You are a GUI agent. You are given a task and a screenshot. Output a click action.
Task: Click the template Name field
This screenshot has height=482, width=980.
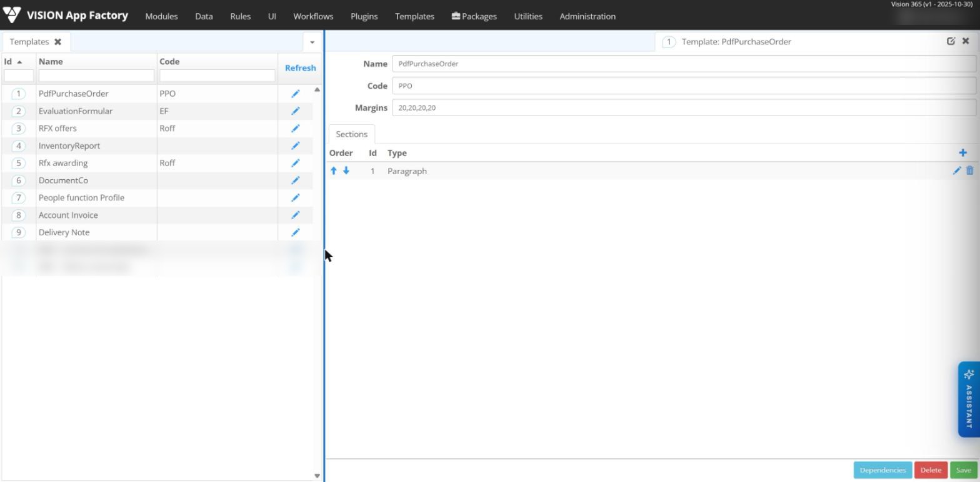pos(684,64)
